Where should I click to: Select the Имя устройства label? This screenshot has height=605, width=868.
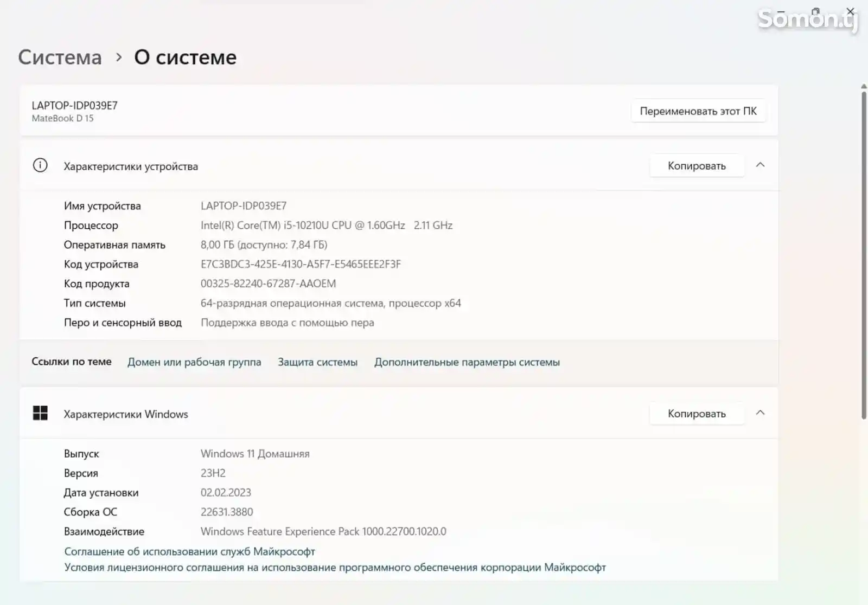102,206
